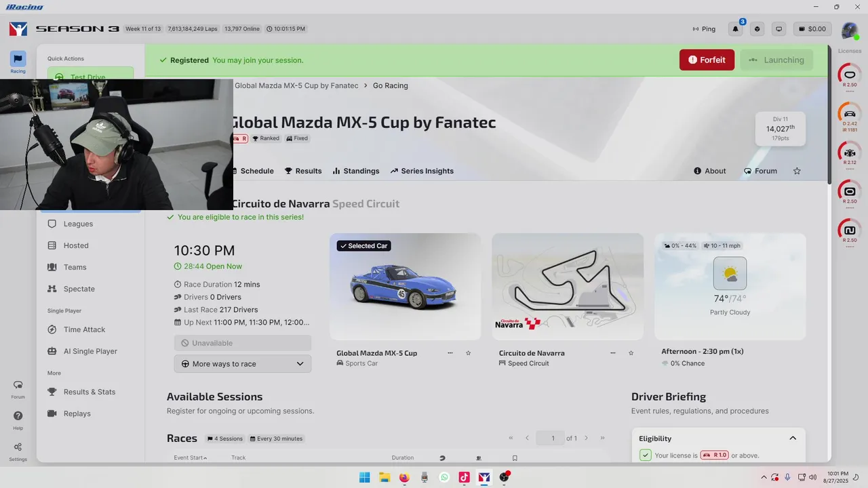
Task: Check the Ping indicator
Action: 704,29
